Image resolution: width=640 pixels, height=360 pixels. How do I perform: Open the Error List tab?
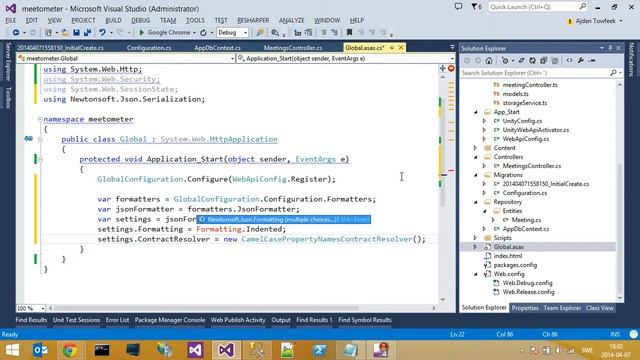[x=117, y=320]
